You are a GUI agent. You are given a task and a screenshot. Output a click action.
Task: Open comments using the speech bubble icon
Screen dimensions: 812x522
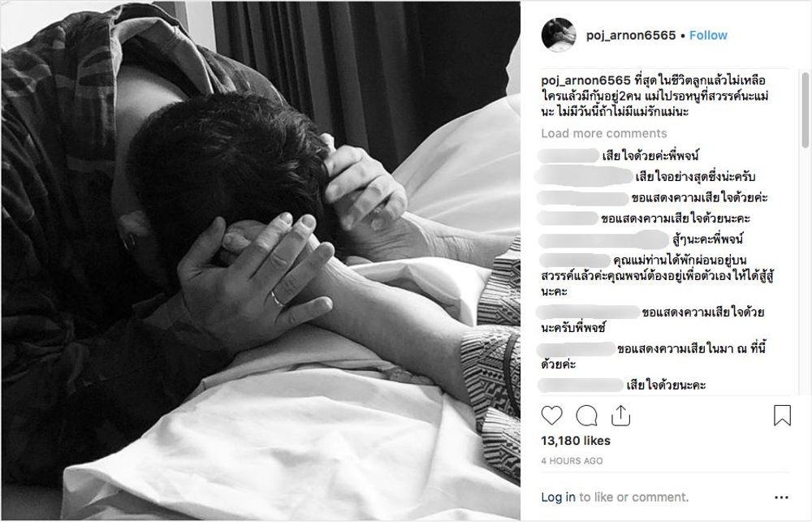click(x=586, y=416)
